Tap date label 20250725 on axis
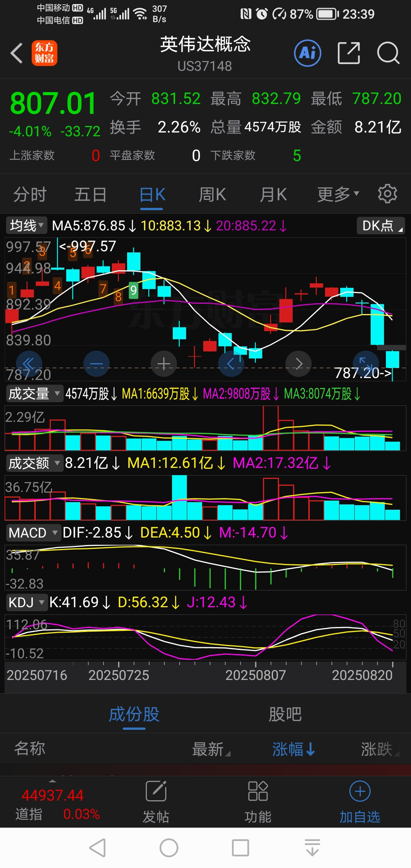 119,675
